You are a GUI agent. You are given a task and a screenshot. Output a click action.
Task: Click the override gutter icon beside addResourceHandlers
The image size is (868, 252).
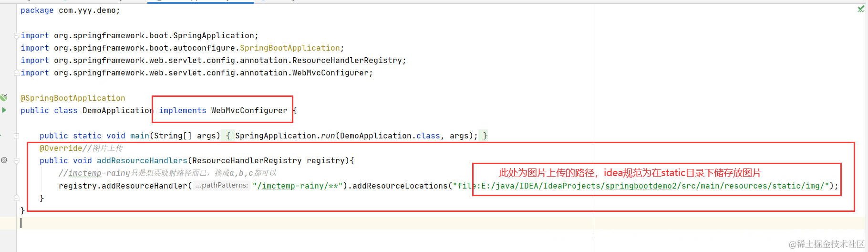(4, 160)
